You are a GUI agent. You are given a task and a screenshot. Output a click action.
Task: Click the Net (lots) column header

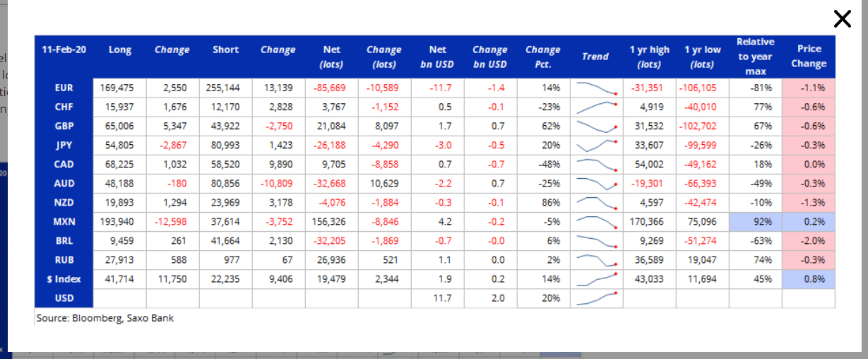click(332, 57)
